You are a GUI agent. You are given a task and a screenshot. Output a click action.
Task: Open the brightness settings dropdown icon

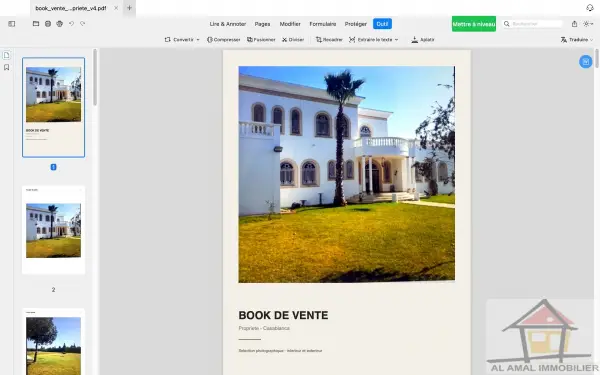pyautogui.click(x=588, y=24)
